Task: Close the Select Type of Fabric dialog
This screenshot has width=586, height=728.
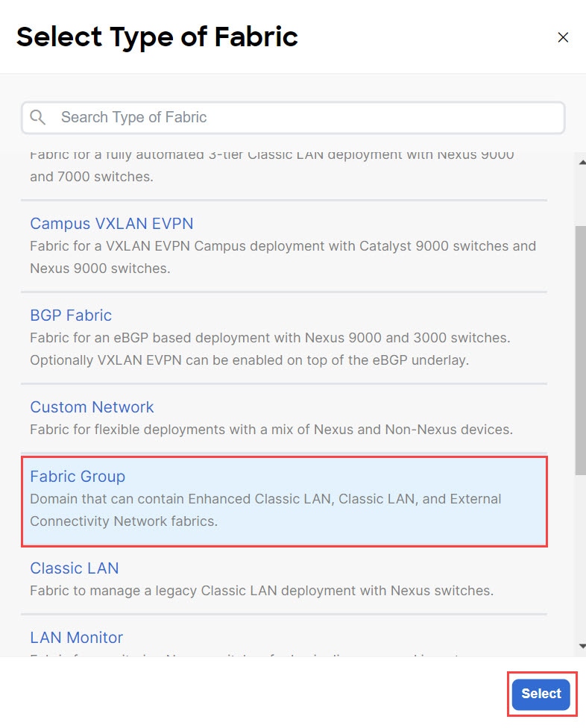Action: (x=563, y=37)
